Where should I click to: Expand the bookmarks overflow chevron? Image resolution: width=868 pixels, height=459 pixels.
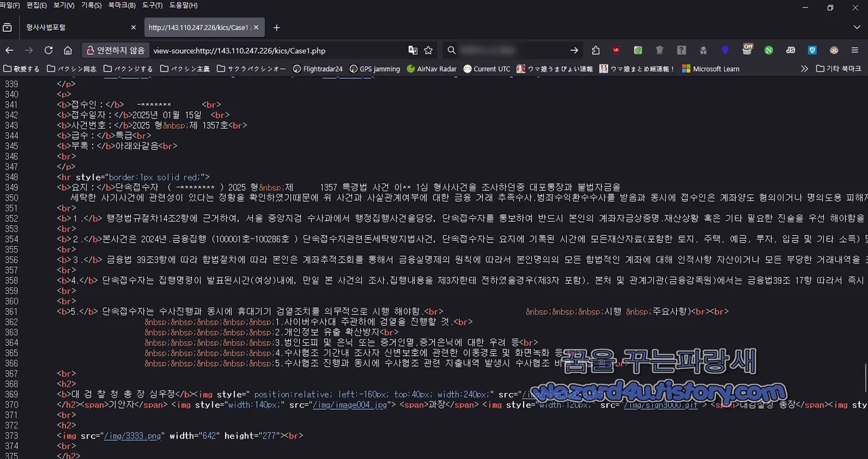pyautogui.click(x=804, y=68)
